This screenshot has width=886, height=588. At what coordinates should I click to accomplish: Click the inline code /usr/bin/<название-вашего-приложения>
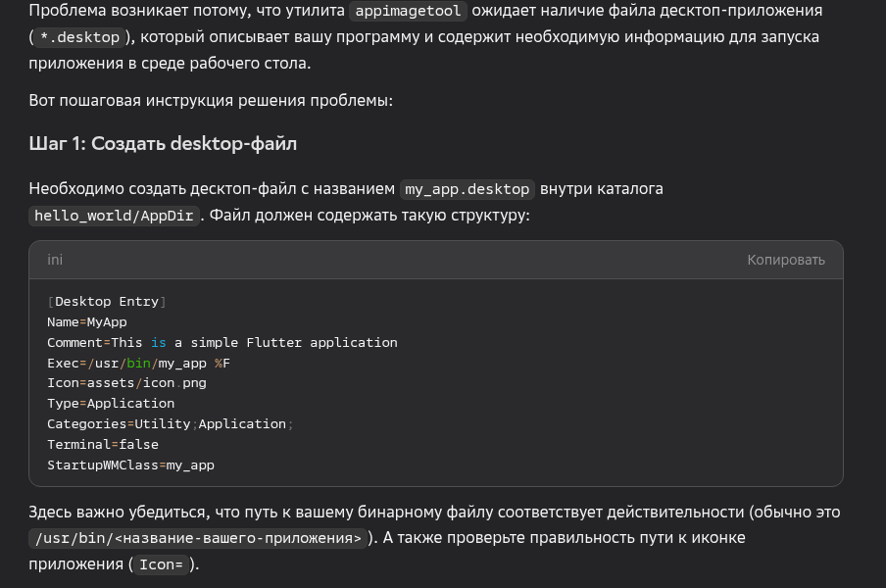point(197,538)
